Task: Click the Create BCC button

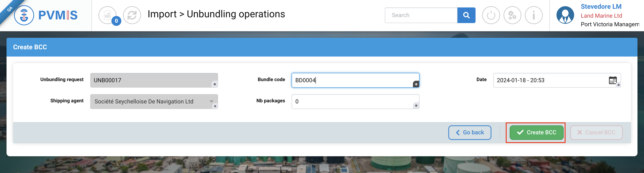Action: (536, 132)
